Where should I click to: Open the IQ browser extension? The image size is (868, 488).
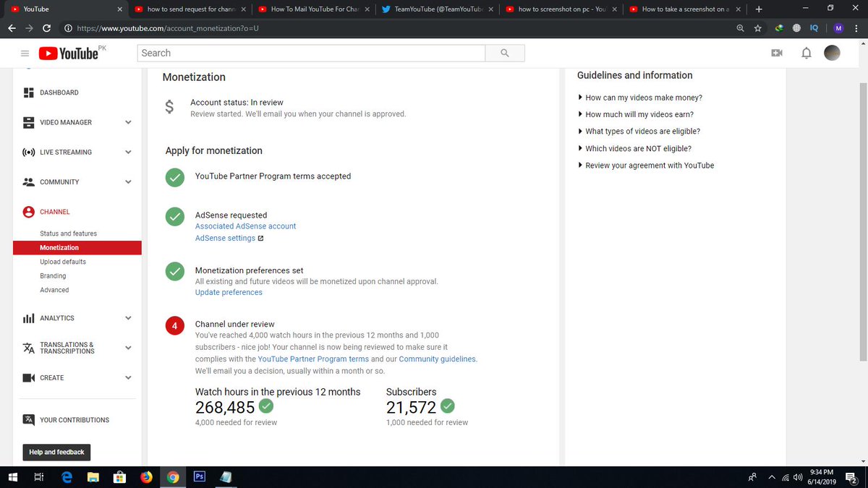coord(814,28)
